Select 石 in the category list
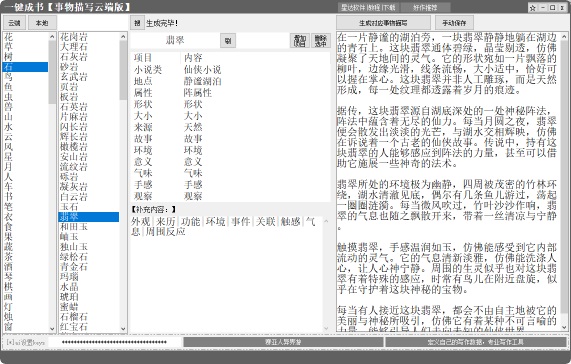This screenshot has height=364, width=571. click(25, 67)
